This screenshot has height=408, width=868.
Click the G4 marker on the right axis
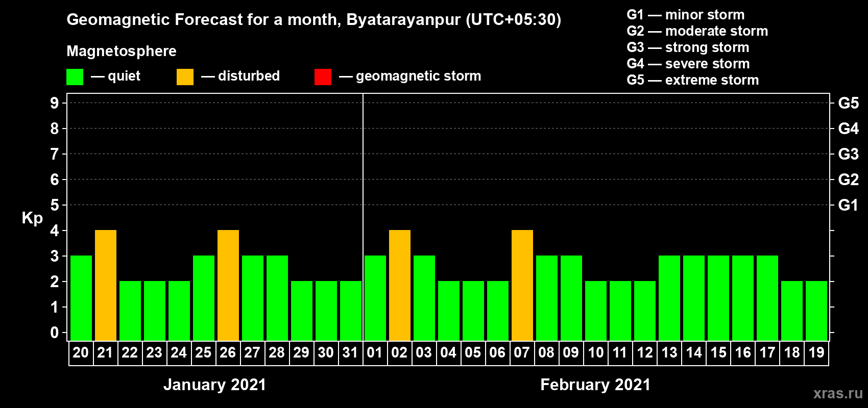click(848, 129)
